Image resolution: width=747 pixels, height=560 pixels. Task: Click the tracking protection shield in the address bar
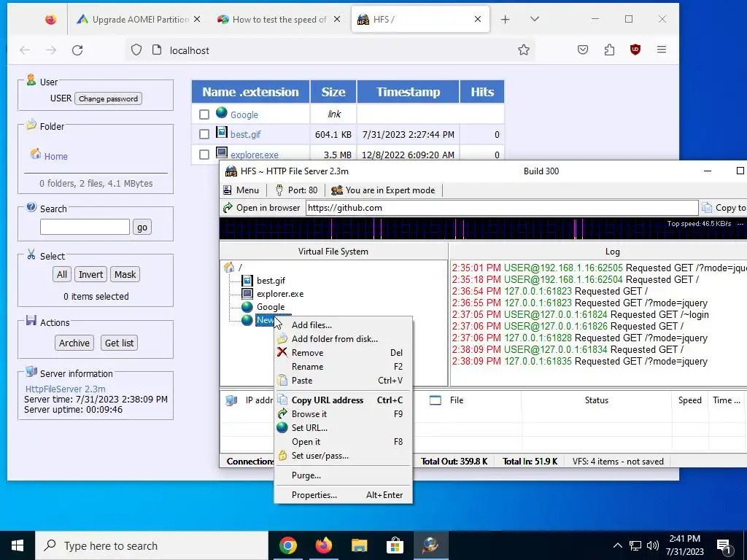[136, 50]
